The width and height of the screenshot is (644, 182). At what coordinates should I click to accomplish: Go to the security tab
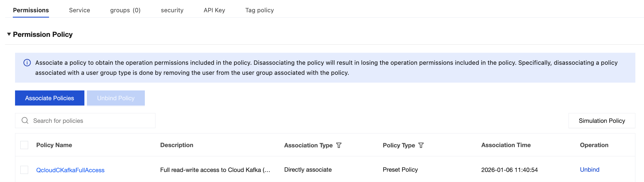click(x=172, y=10)
